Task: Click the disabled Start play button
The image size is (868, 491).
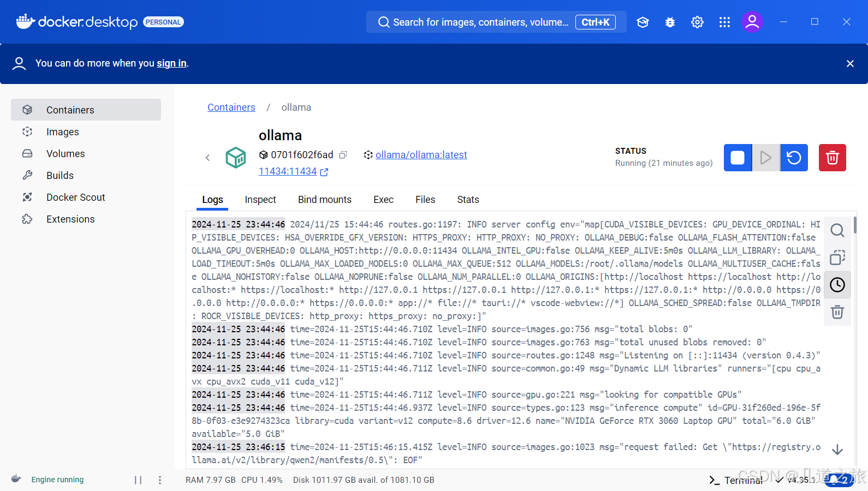Action: pos(766,158)
